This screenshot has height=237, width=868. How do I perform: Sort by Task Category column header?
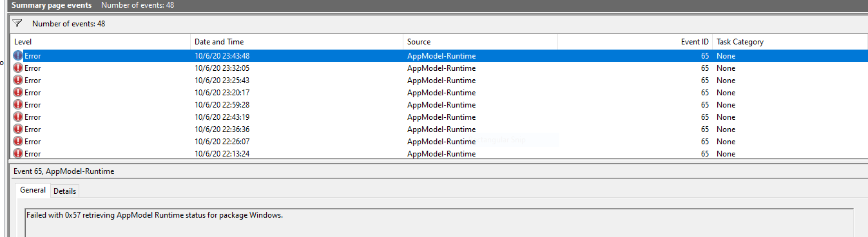tap(790, 42)
